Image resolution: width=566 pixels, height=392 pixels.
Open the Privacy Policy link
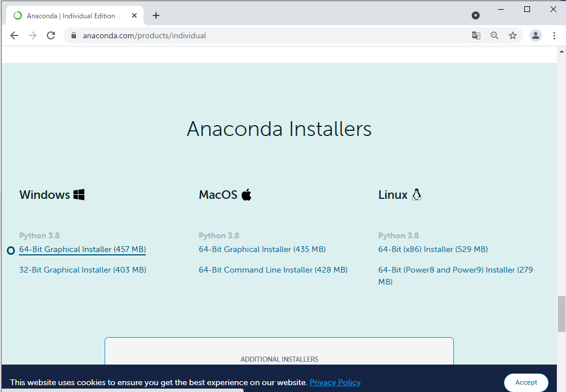click(335, 382)
